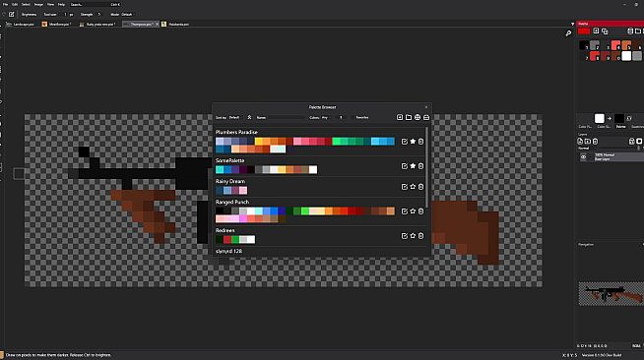644x360 pixels.
Task: Browse palettes online via globe icon
Action: (418, 117)
